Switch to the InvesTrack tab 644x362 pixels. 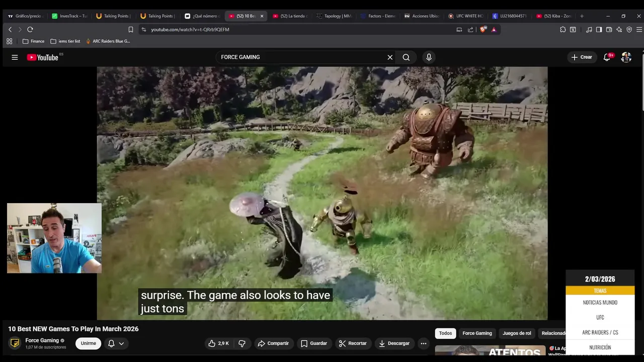point(70,16)
